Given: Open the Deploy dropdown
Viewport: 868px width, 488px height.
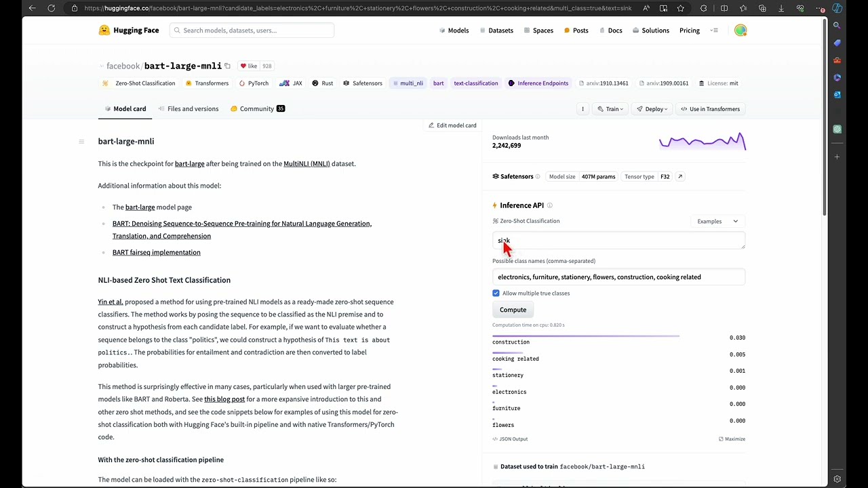Looking at the screenshot, I should coord(652,109).
